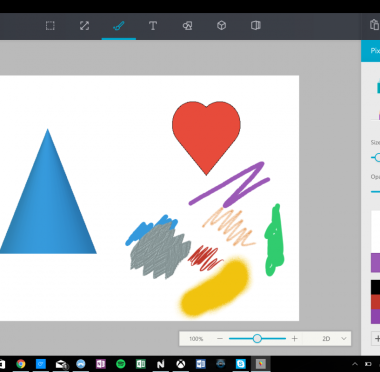Choose the dotted-rectangle Select tool

50,26
